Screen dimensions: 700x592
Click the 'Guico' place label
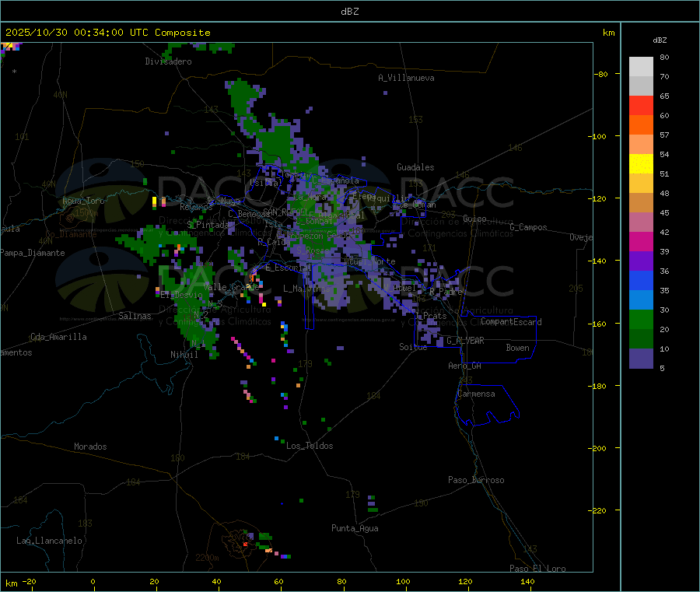[474, 219]
